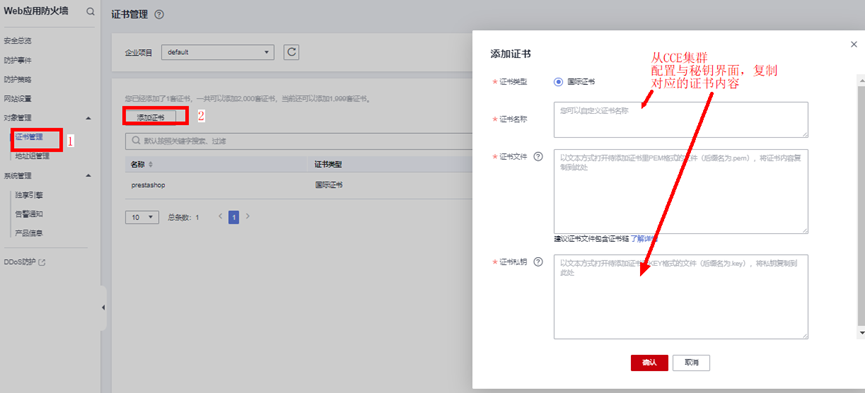Collapse the 系统管理 section arrow
Image resolution: width=865 pixels, height=393 pixels.
coord(89,176)
